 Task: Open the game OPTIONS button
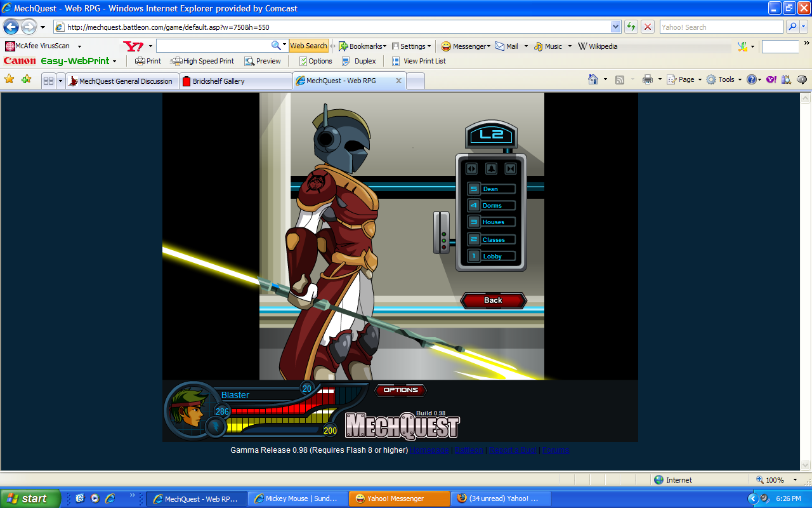tap(401, 390)
